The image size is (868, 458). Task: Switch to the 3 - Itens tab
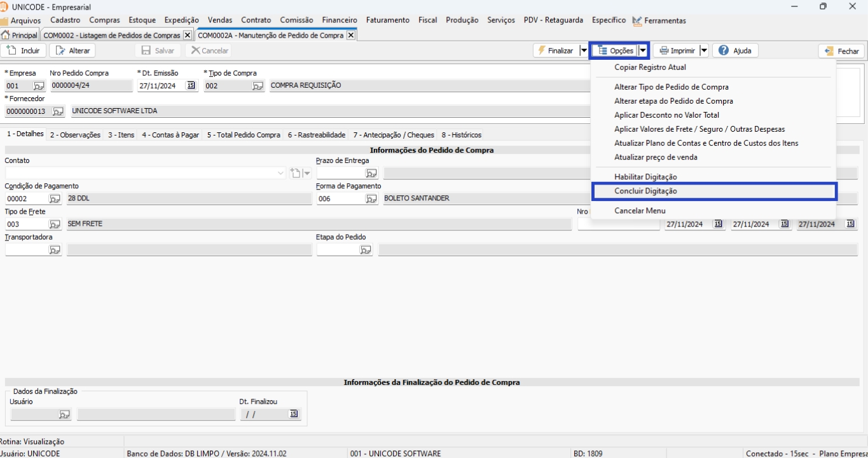pyautogui.click(x=121, y=135)
